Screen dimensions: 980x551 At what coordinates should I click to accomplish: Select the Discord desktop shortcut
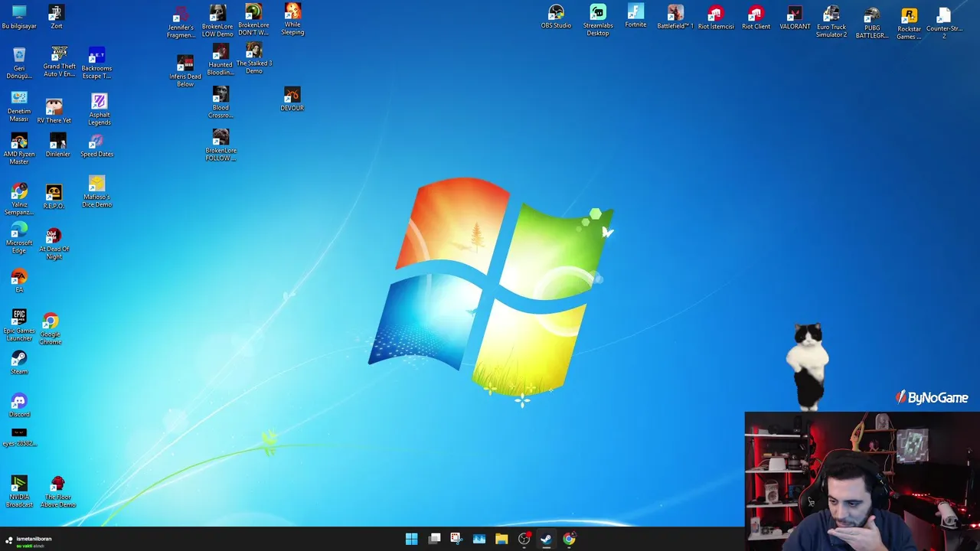coord(19,406)
